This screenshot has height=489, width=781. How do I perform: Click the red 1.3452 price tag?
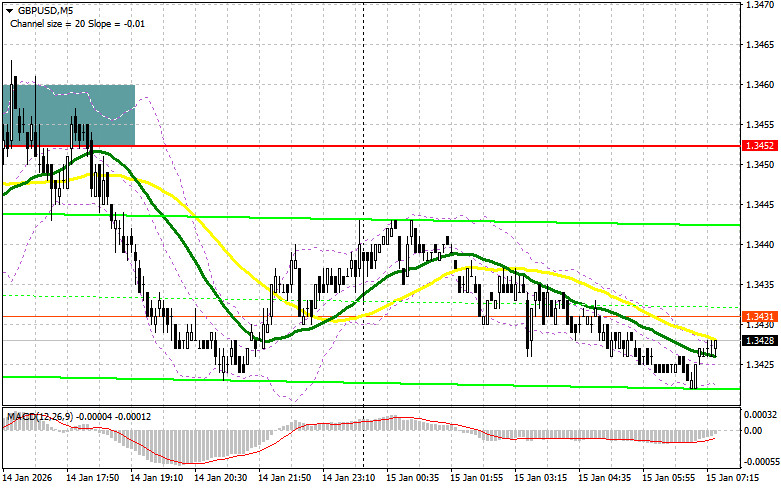(x=756, y=145)
